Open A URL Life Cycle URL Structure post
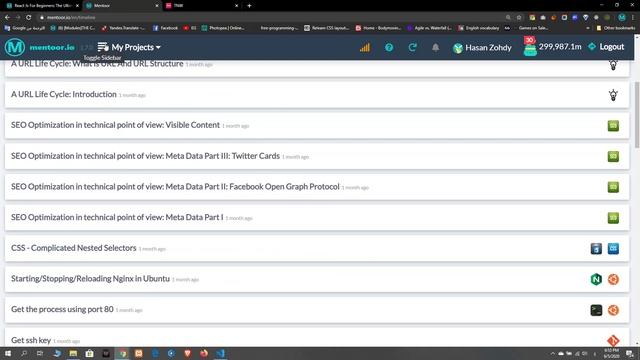640x360 pixels. (97, 64)
